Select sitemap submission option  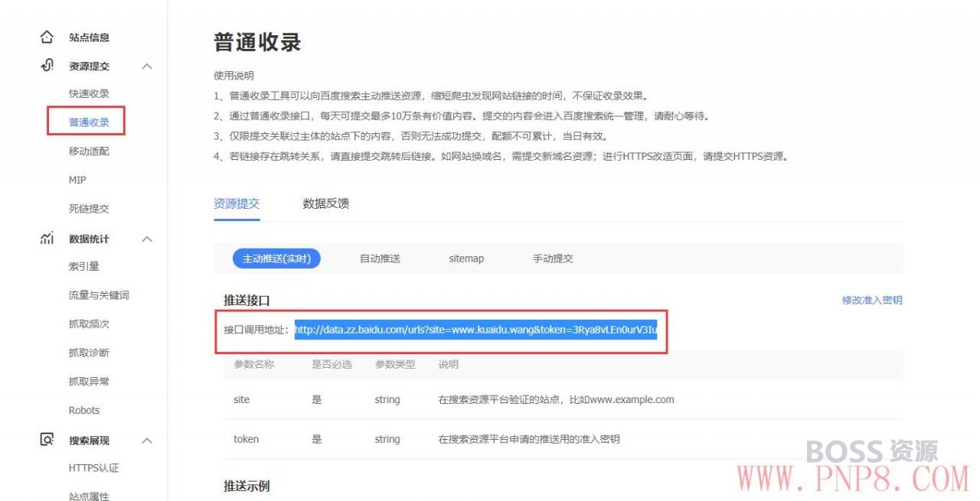tap(466, 259)
